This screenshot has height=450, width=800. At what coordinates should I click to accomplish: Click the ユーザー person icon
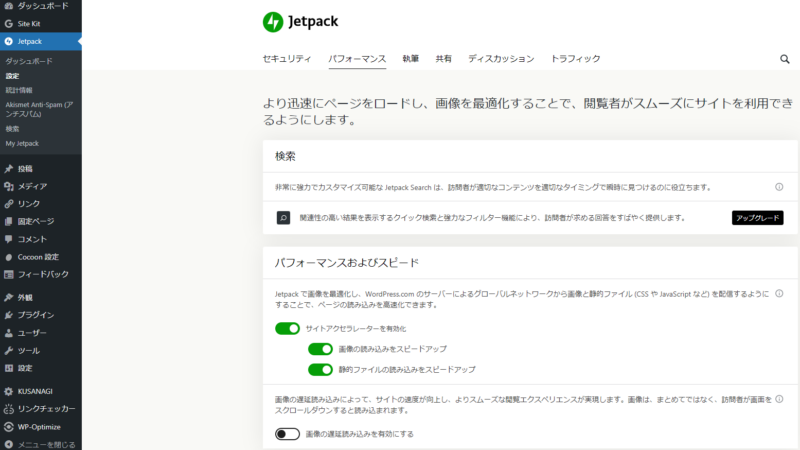coord(9,333)
